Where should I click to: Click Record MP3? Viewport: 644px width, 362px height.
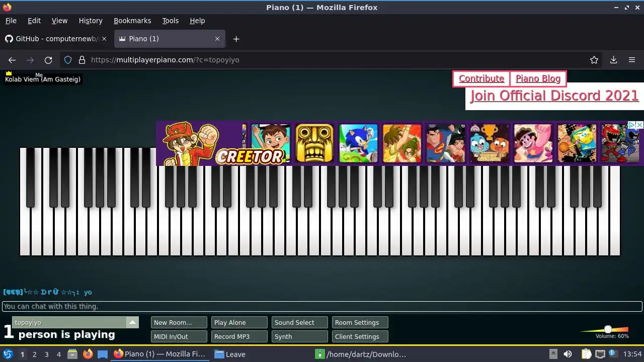(239, 337)
